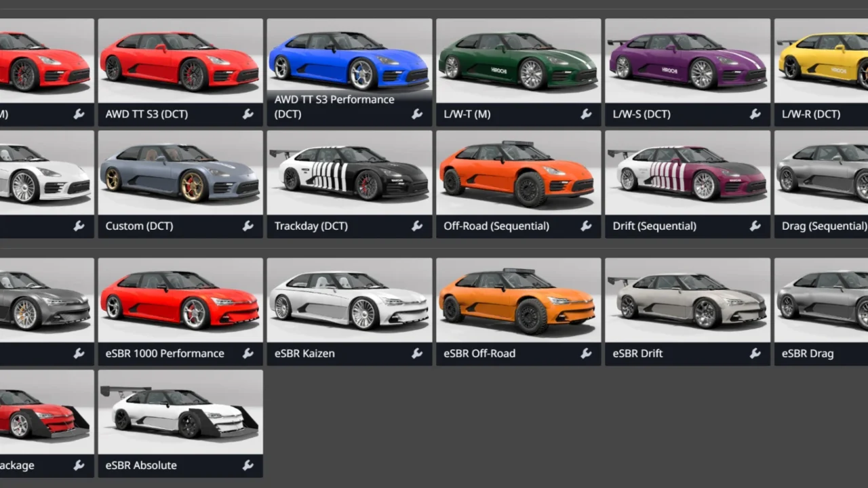Select the eSBR Drift car thumbnail

click(688, 300)
